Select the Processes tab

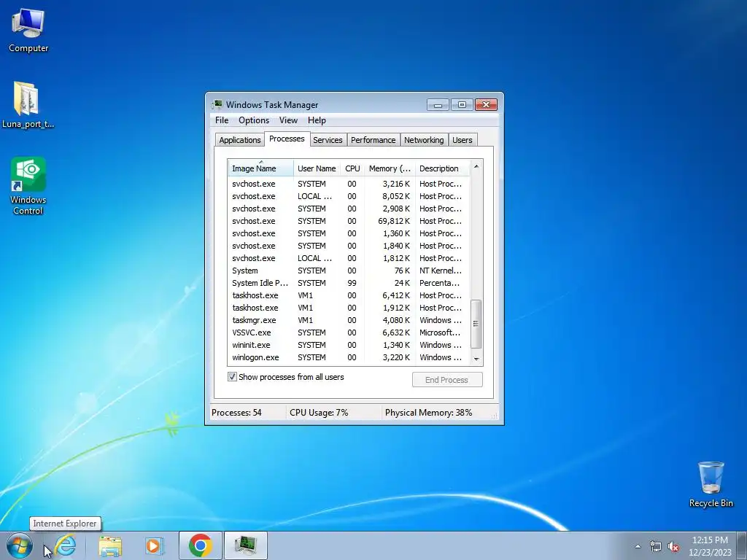pyautogui.click(x=287, y=139)
